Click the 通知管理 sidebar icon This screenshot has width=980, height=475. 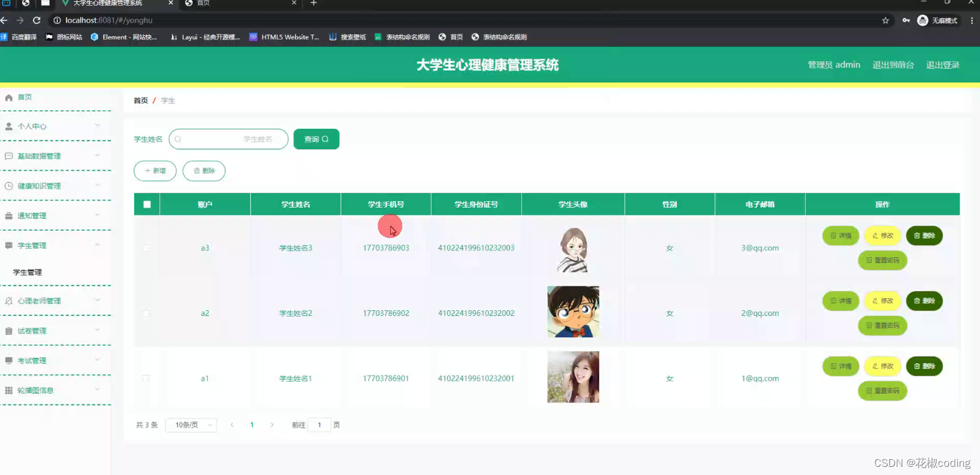coord(9,215)
